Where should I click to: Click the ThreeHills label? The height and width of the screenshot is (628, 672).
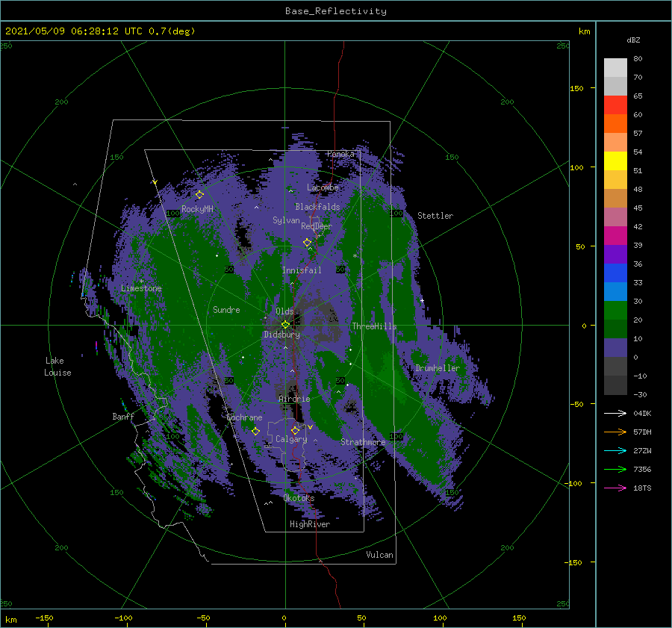tap(375, 326)
